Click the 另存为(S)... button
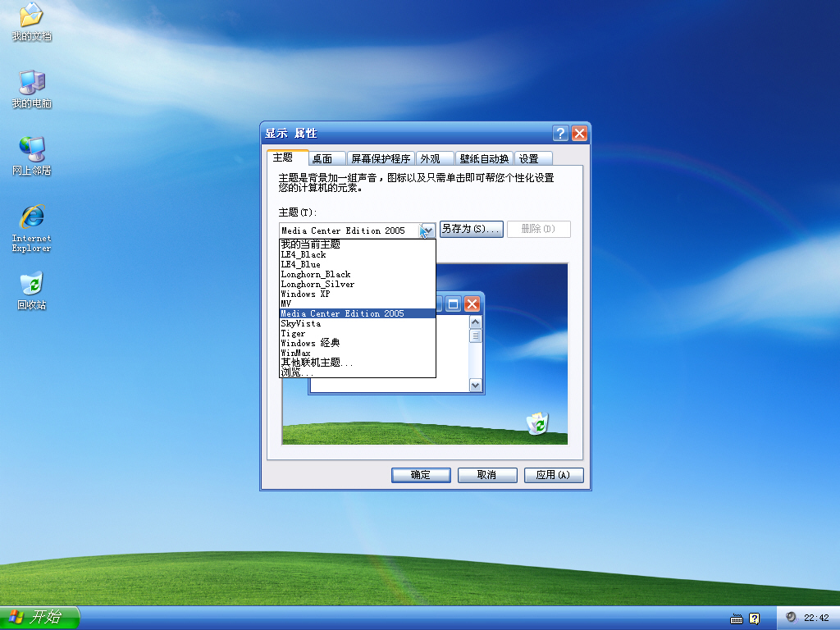This screenshot has width=840, height=630. pyautogui.click(x=472, y=230)
